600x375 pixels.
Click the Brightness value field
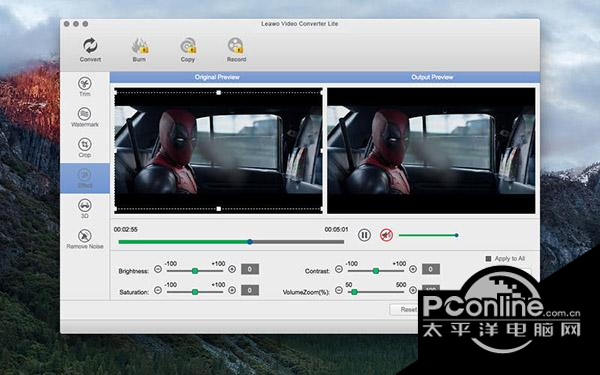(250, 269)
